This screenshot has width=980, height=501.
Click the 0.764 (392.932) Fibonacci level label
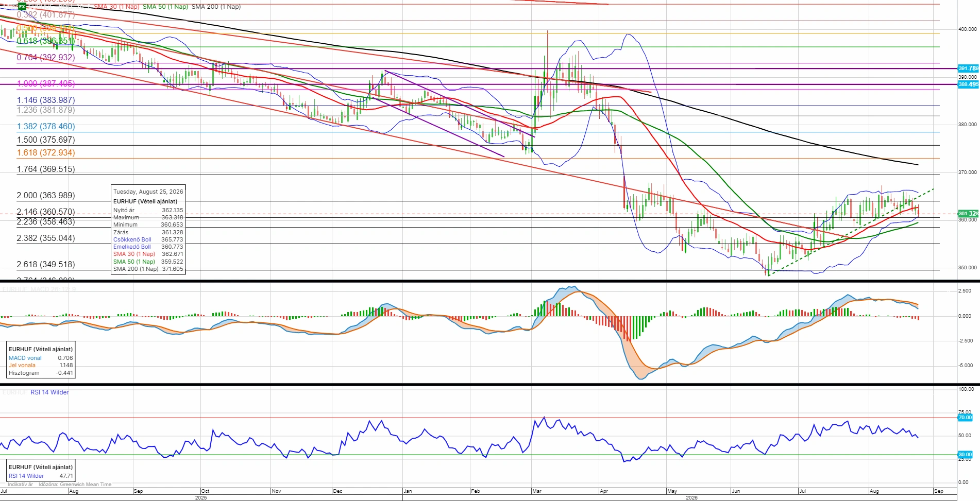tap(46, 58)
